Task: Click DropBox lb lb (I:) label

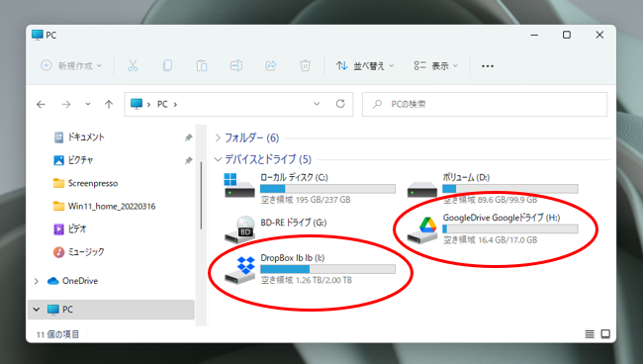Action: coord(293,258)
